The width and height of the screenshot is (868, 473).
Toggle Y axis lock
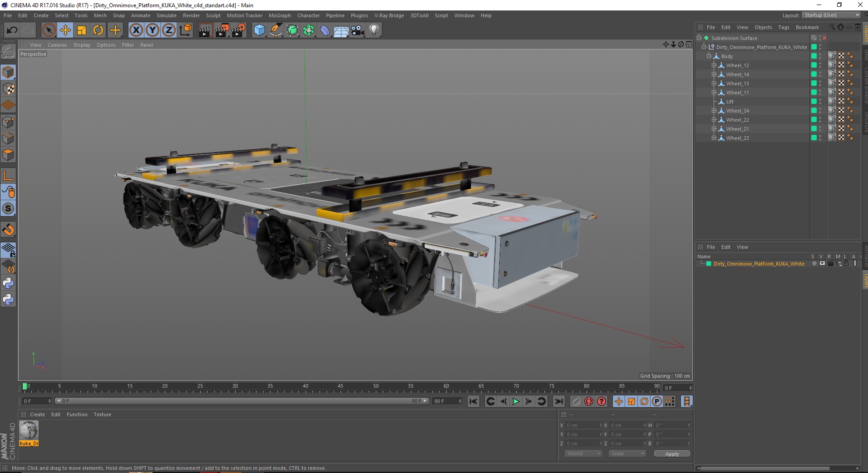[x=153, y=30]
